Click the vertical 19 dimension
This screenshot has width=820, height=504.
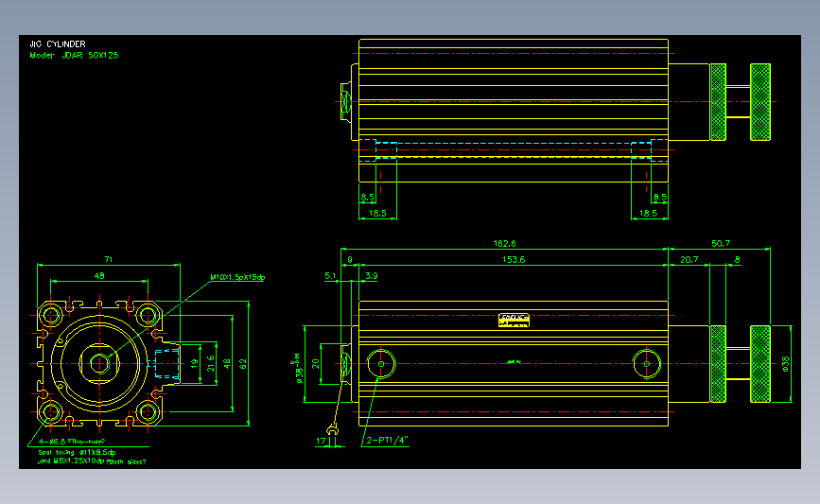click(x=195, y=363)
